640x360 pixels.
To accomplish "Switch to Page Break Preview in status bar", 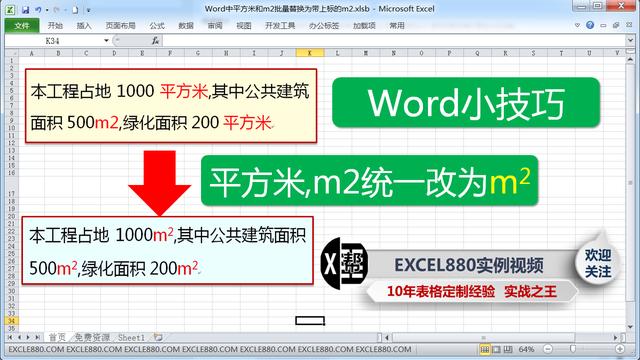I will tap(508, 349).
